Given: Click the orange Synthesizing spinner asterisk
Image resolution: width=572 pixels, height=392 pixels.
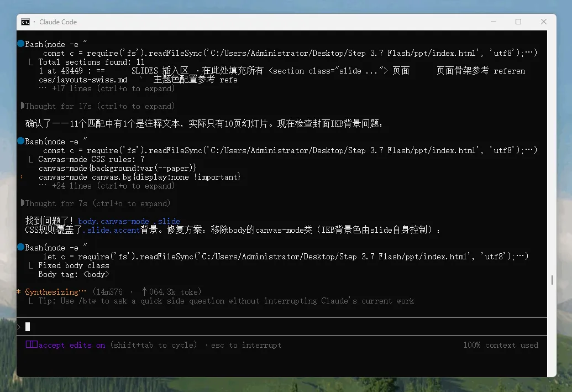Looking at the screenshot, I should (x=19, y=291).
